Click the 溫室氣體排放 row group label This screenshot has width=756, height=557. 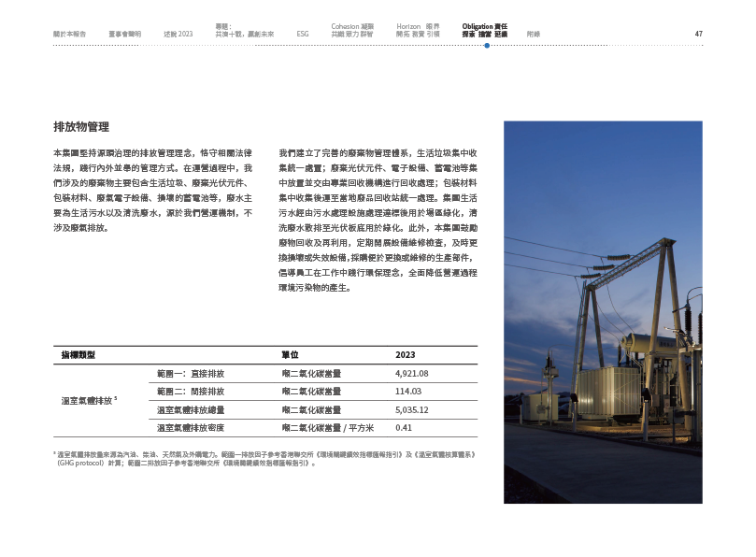(x=88, y=400)
